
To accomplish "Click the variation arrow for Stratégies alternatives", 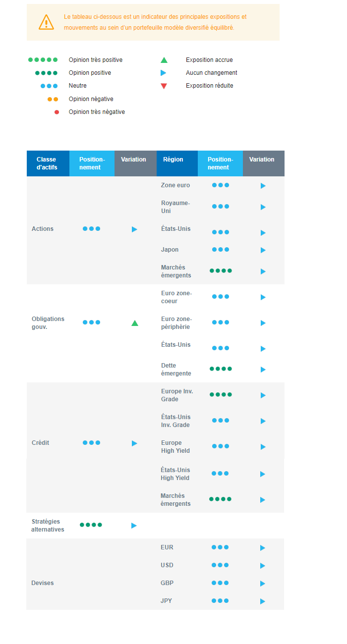I will (x=134, y=526).
